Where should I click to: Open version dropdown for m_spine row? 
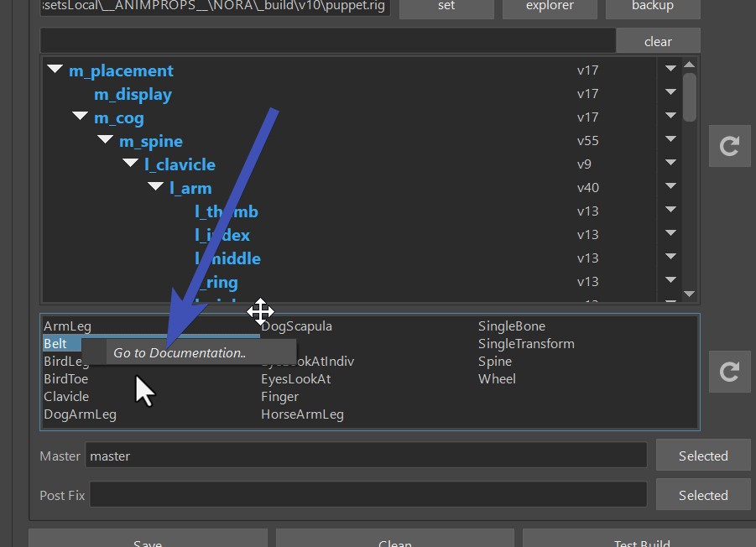point(670,141)
